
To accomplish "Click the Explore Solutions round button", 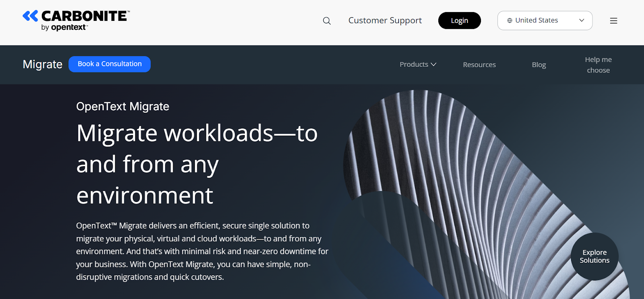I will 594,256.
